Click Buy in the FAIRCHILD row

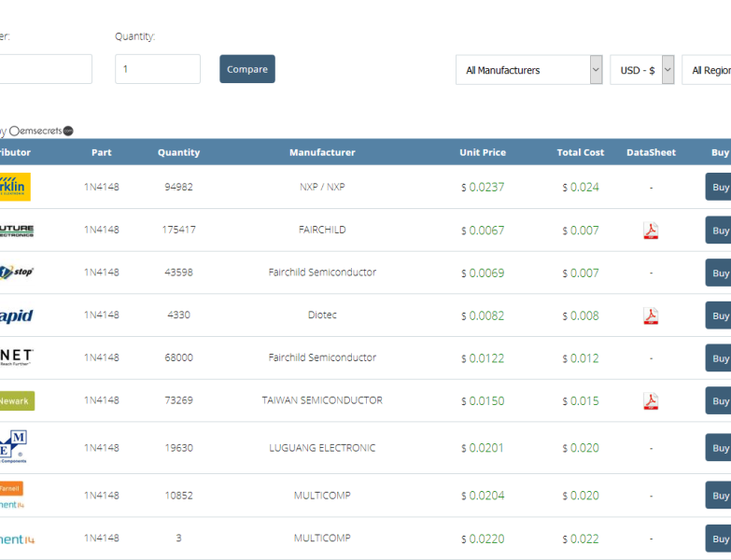(x=718, y=231)
